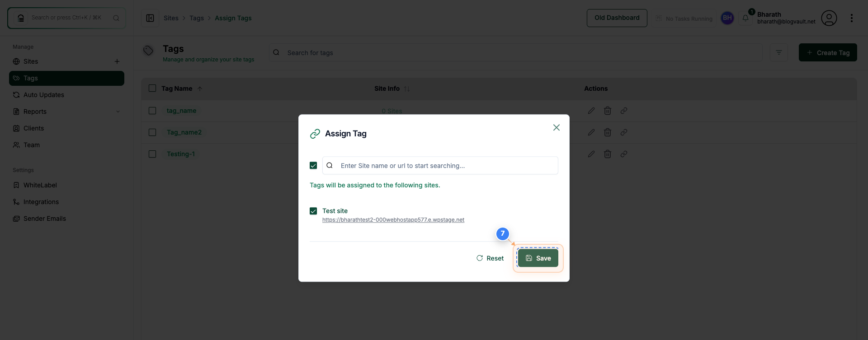Click the 0 Sites text in tag_name row

tap(392, 111)
